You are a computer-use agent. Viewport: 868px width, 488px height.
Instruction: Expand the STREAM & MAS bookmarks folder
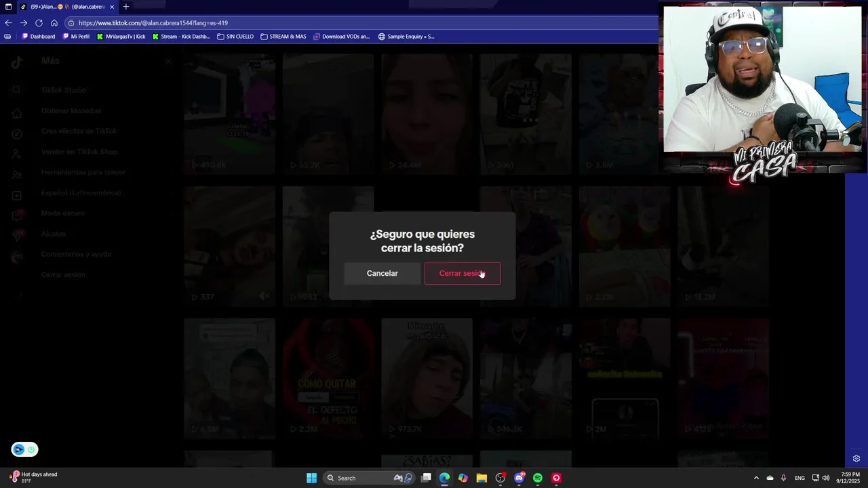pyautogui.click(x=283, y=37)
